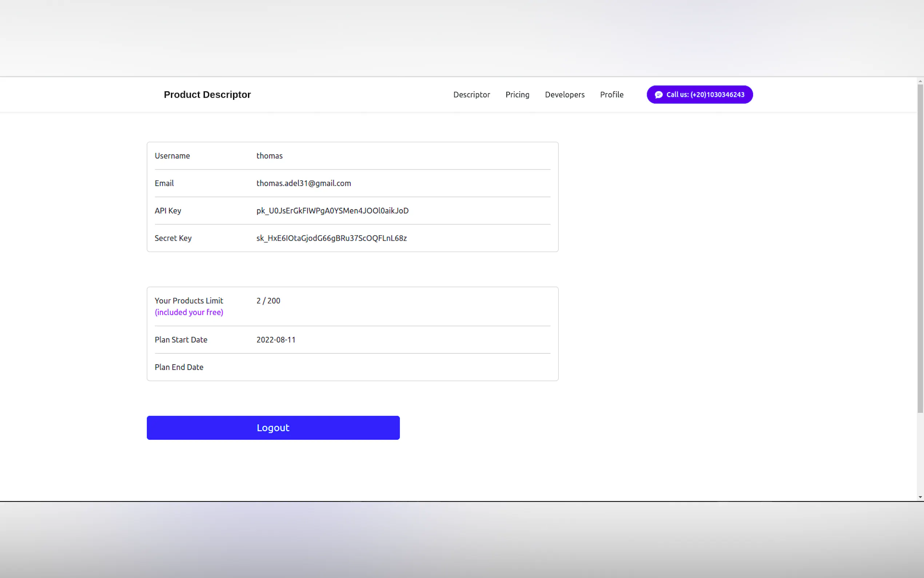Click the purple "(included your free)" text

tap(189, 312)
